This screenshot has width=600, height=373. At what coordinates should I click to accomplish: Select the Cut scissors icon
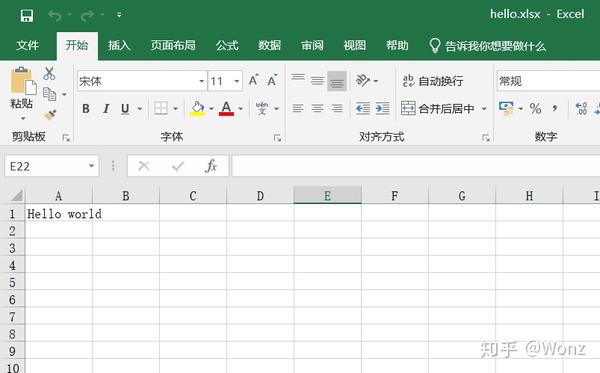[x=49, y=73]
